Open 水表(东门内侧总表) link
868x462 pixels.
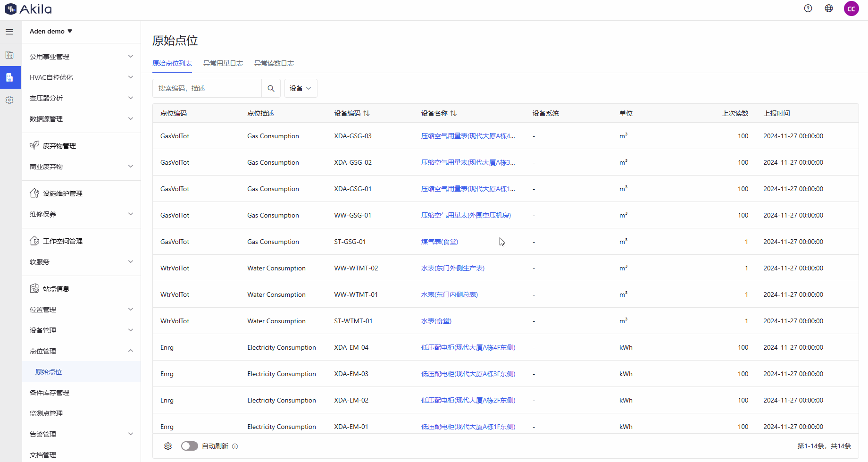click(450, 294)
